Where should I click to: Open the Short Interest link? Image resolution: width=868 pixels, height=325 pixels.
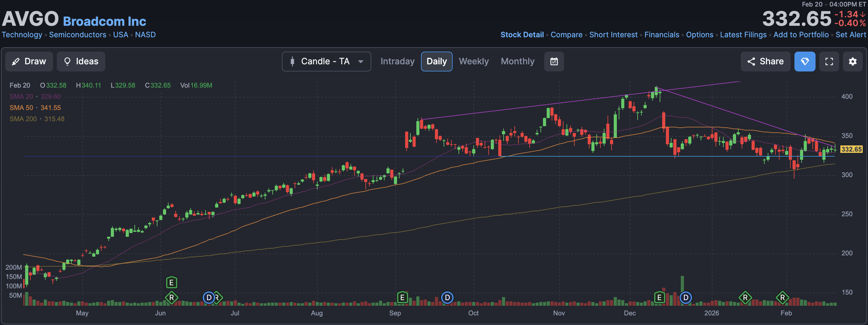point(613,35)
